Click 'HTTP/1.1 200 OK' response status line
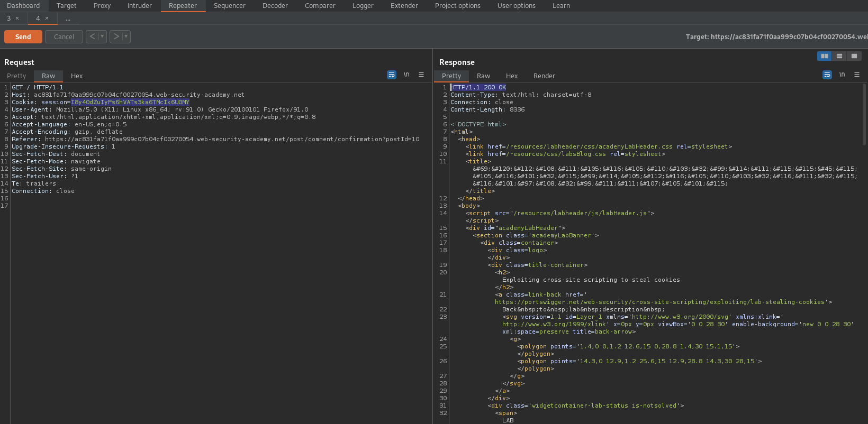Viewport: 868px width, 424px height. point(478,87)
